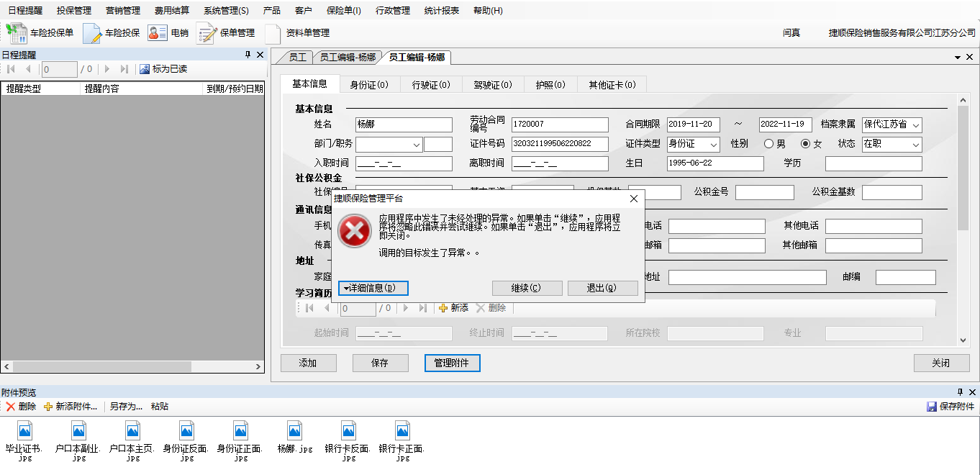The height and width of the screenshot is (475, 980).
Task: Click 关闭 button
Action: point(940,363)
